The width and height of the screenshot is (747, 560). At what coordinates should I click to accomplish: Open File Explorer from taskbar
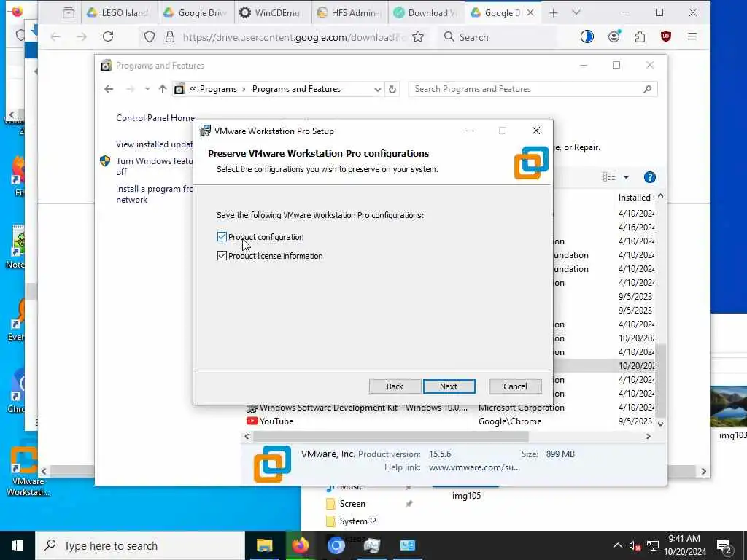(x=264, y=545)
